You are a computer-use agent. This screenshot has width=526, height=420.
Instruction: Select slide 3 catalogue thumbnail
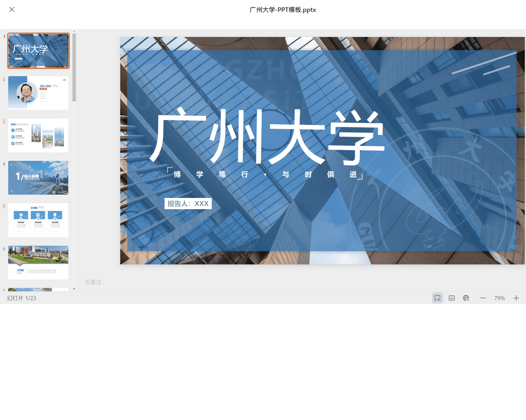(x=38, y=135)
